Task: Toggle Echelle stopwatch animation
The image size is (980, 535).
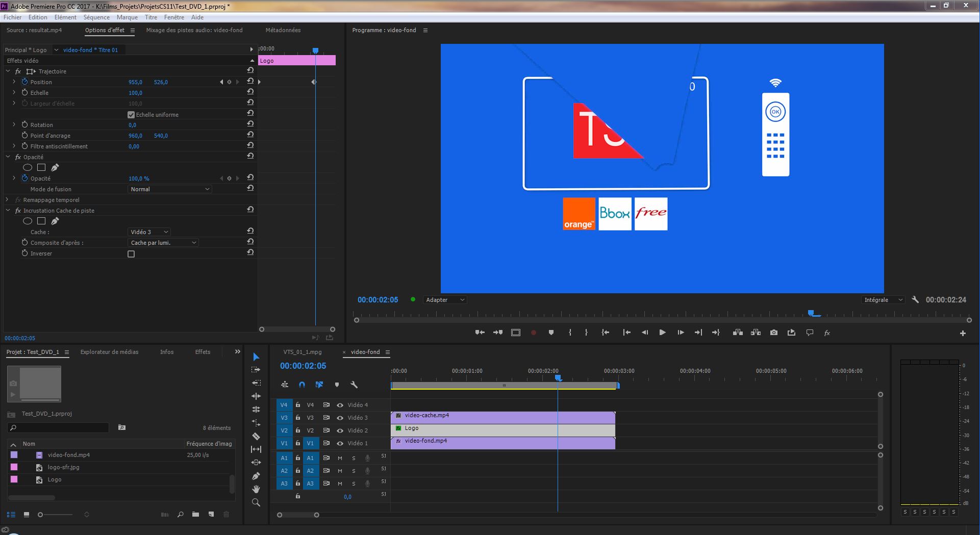Action: 24,92
